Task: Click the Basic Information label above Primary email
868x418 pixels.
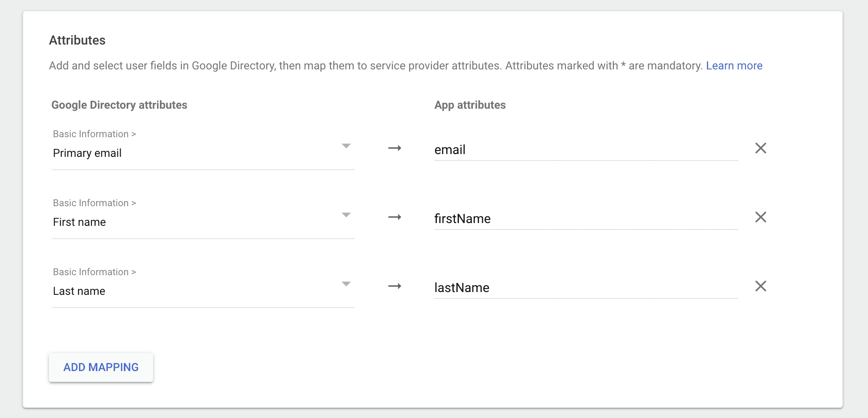Action: click(94, 134)
